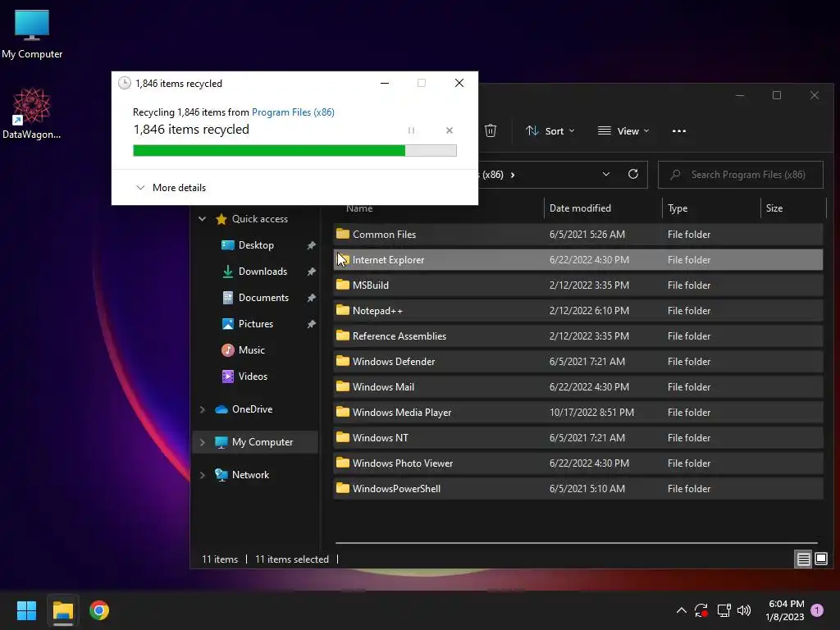Unpin Desktop using its pin icon
The image size is (840, 630).
[311, 244]
